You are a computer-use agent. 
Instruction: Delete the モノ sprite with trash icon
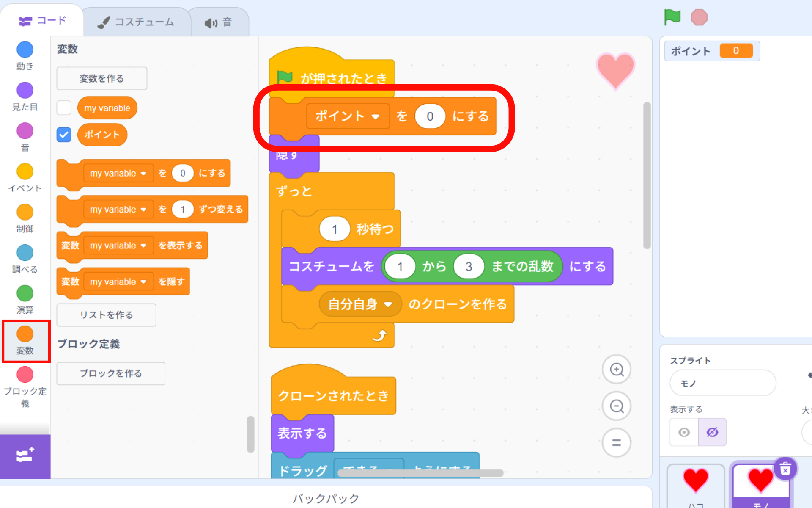tap(785, 469)
